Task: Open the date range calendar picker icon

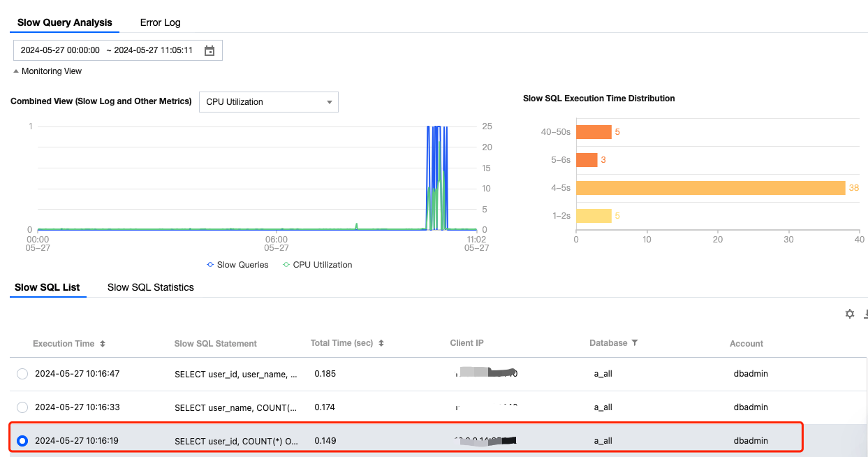Action: point(209,50)
